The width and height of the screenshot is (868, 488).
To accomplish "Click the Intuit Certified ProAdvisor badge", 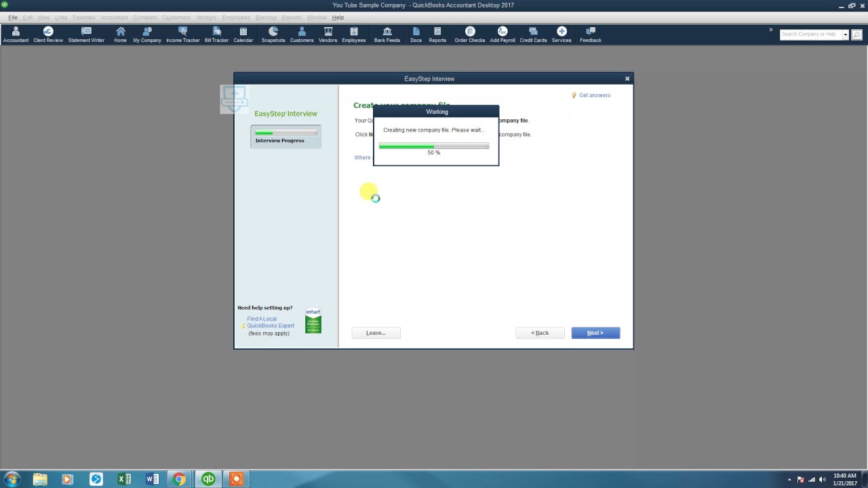I will (x=313, y=321).
